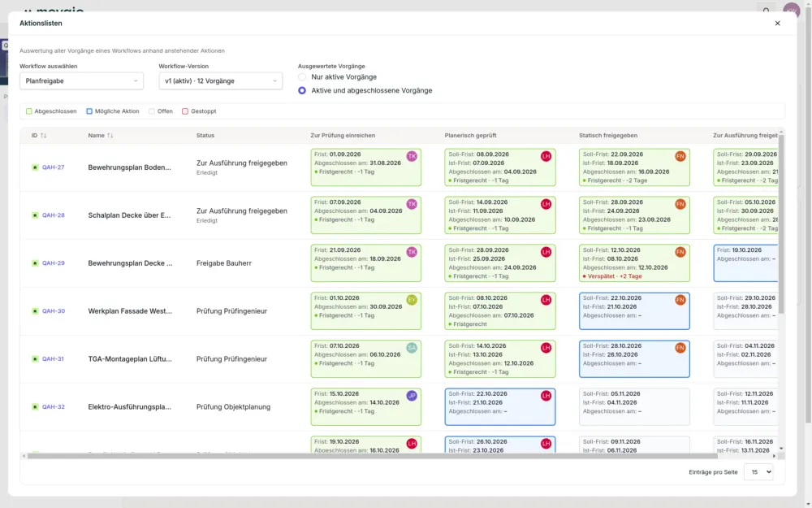Viewport: 812px width, 508px height.
Task: Click TK avatar in QAH-29 Zur Prüfung card
Action: 412,252
